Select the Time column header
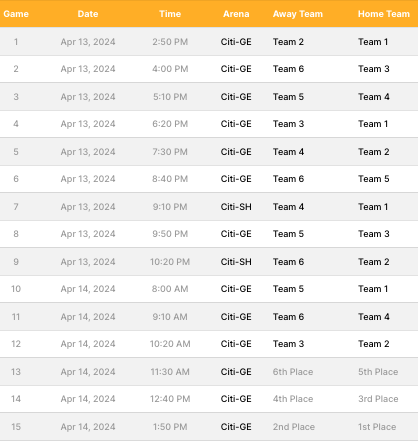The image size is (418, 441). pos(170,14)
